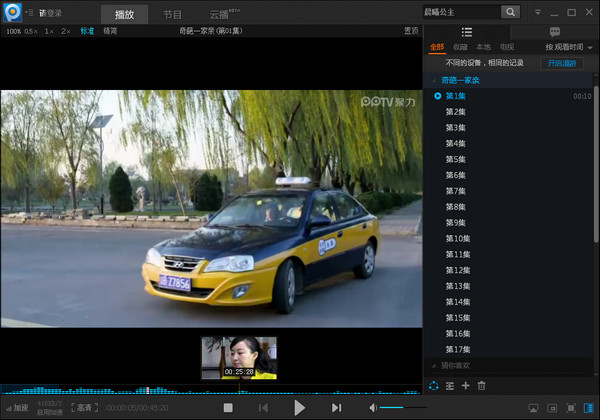
Task: Toggle the playlist sidebar panel icon
Action: (x=589, y=408)
